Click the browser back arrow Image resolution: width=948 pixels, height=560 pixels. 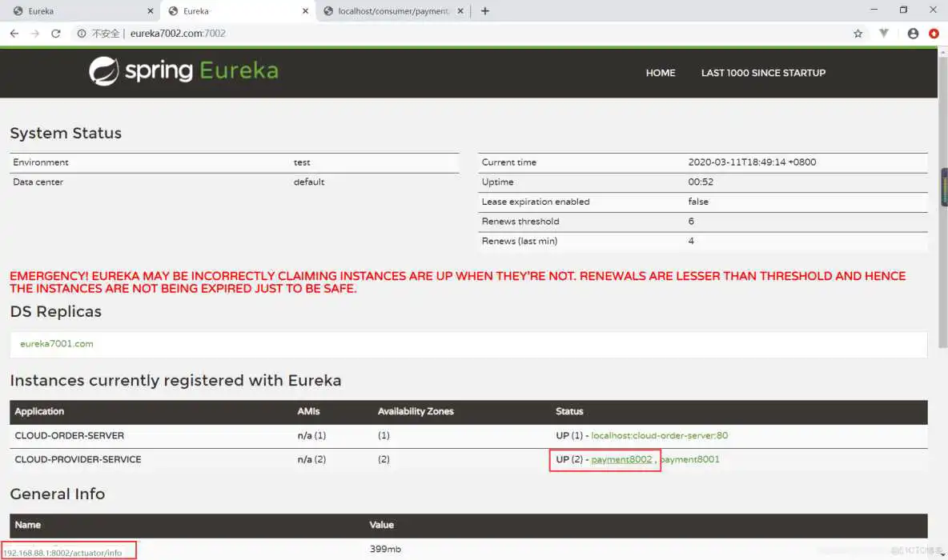(14, 34)
